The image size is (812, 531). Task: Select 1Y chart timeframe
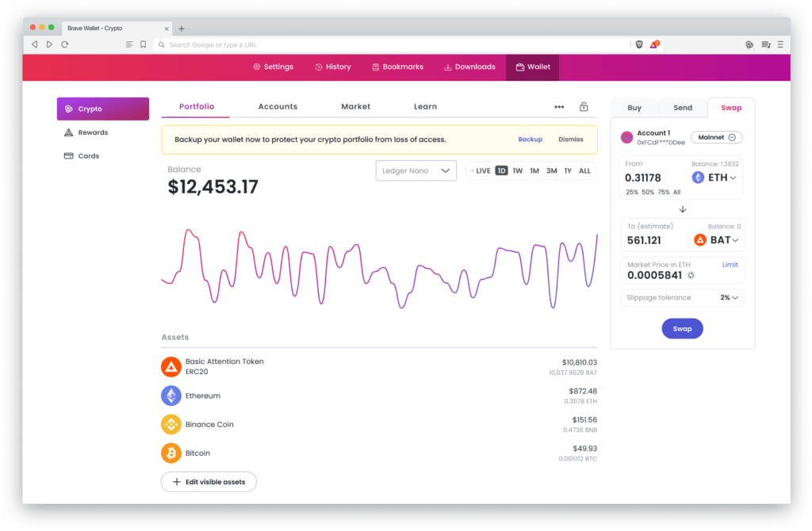[x=568, y=170]
